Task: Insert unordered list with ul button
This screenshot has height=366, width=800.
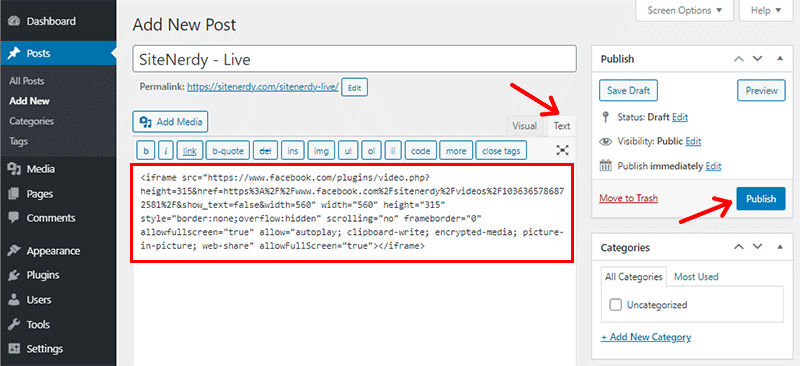Action: pyautogui.click(x=348, y=151)
